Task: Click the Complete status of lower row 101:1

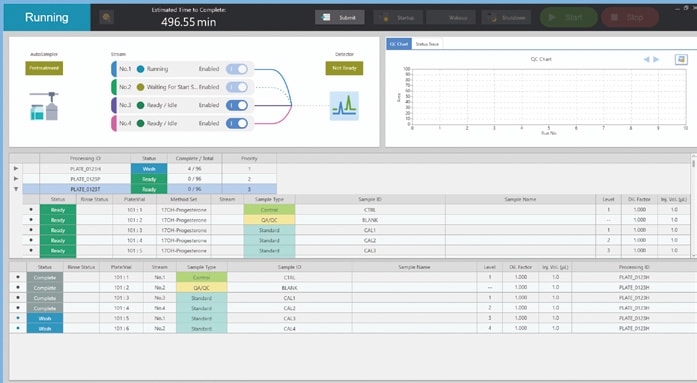Action: 45,277
